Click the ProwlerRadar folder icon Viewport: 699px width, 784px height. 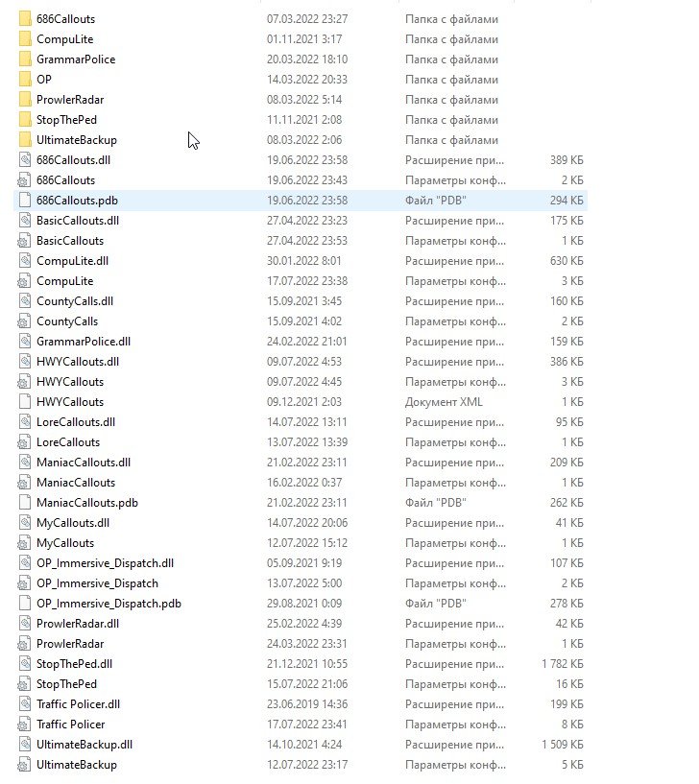point(25,100)
